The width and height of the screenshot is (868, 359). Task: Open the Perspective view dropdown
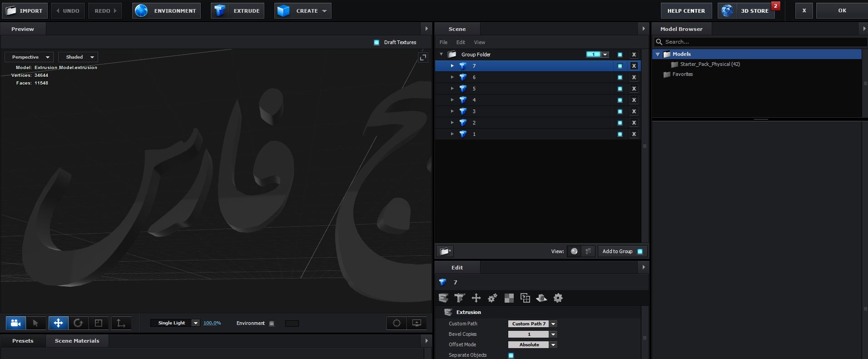[x=29, y=57]
